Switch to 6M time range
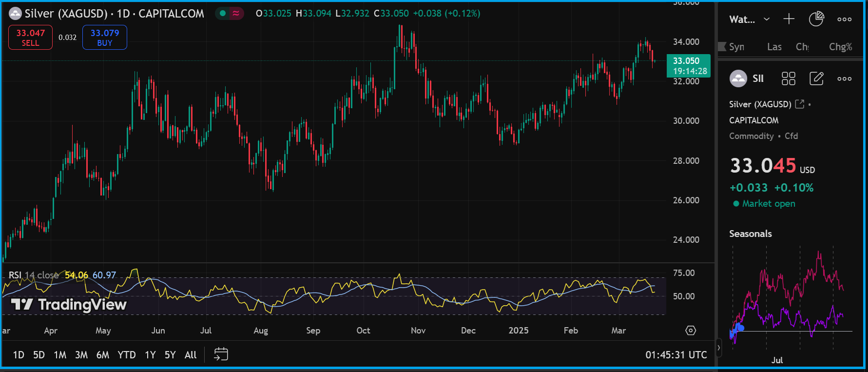 coord(103,355)
